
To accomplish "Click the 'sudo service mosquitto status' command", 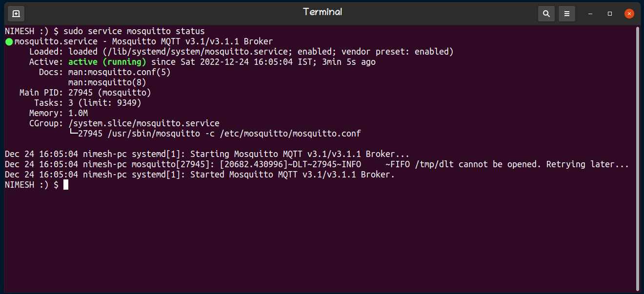I will pos(134,31).
